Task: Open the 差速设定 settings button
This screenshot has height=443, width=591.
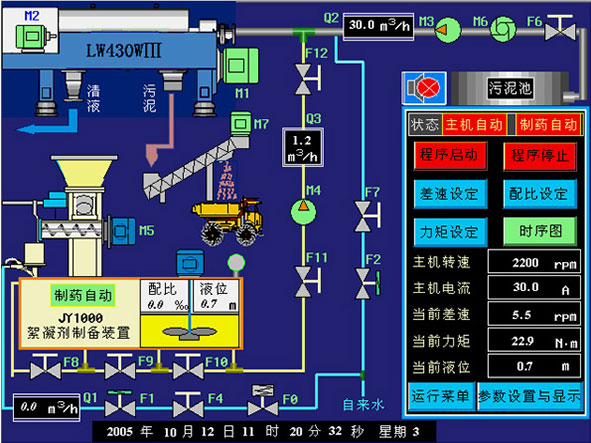Action: 450,193
